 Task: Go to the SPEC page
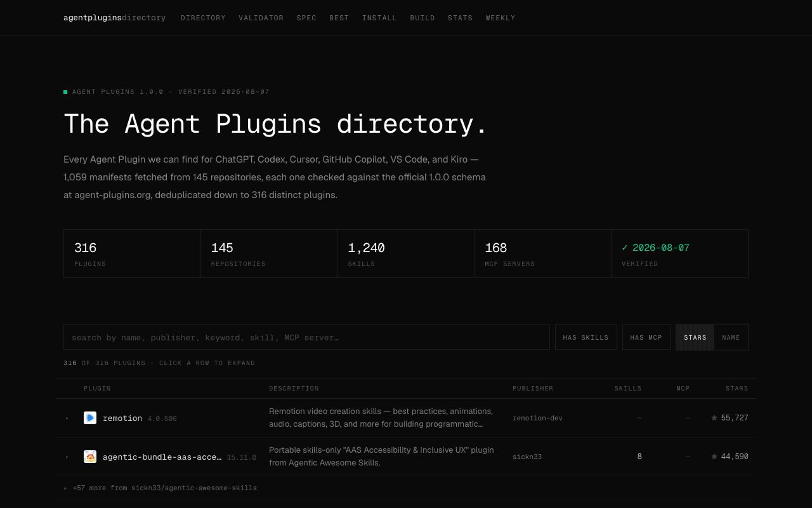click(306, 18)
